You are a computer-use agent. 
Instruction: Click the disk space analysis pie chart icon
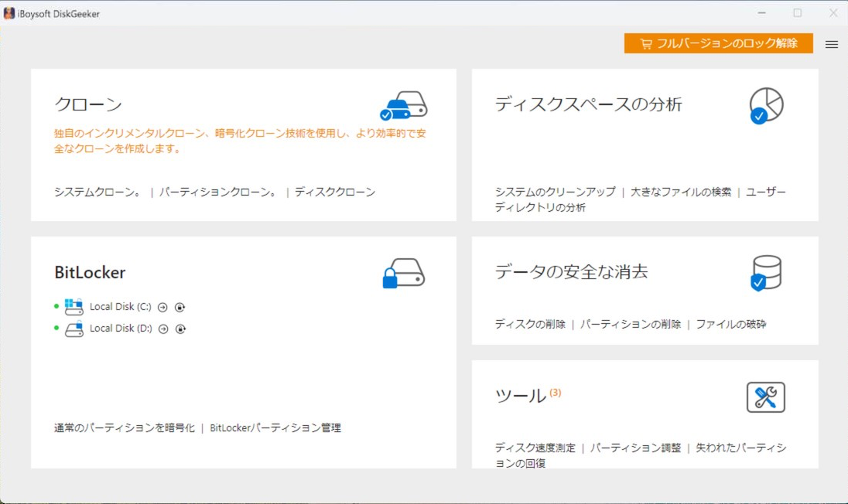pos(766,106)
